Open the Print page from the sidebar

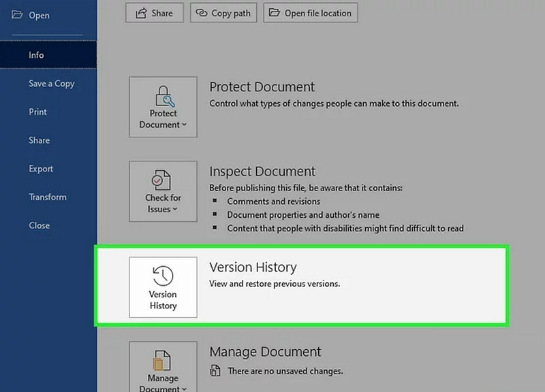click(37, 112)
